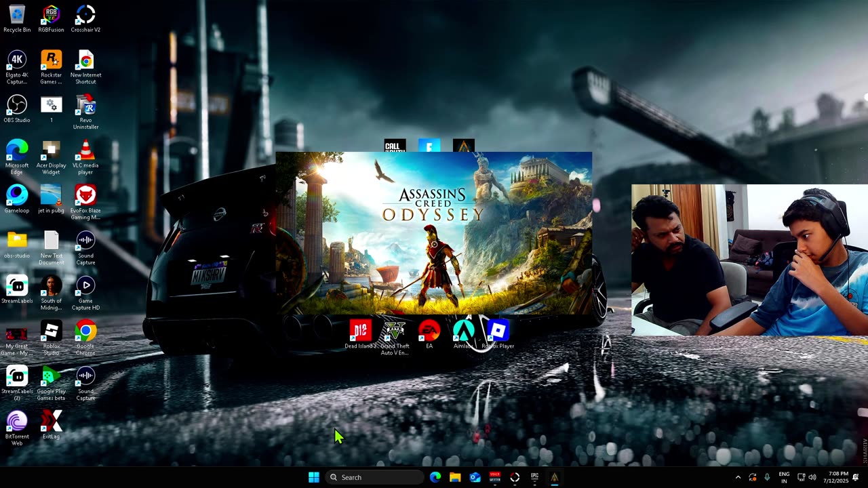Select the Elgato 4K Capture icon
The height and width of the screenshot is (488, 868).
pyautogui.click(x=17, y=67)
